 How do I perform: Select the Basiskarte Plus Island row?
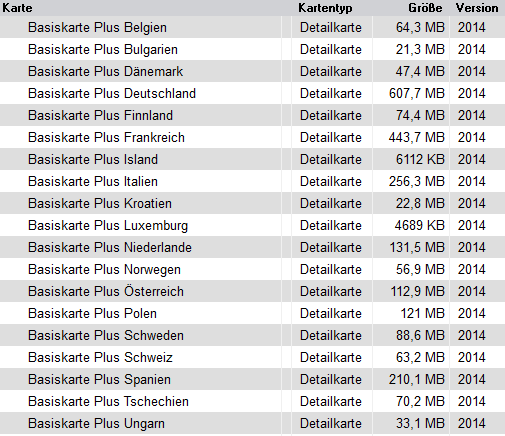point(252,159)
